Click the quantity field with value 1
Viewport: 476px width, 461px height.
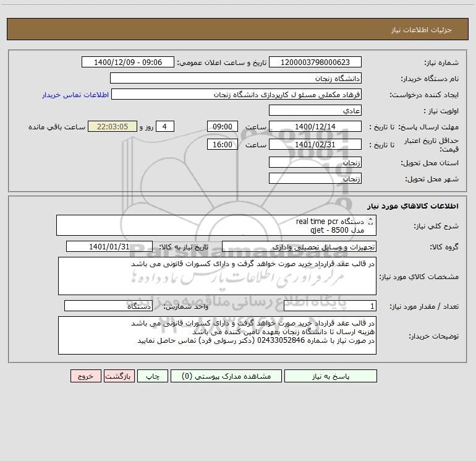click(x=330, y=306)
